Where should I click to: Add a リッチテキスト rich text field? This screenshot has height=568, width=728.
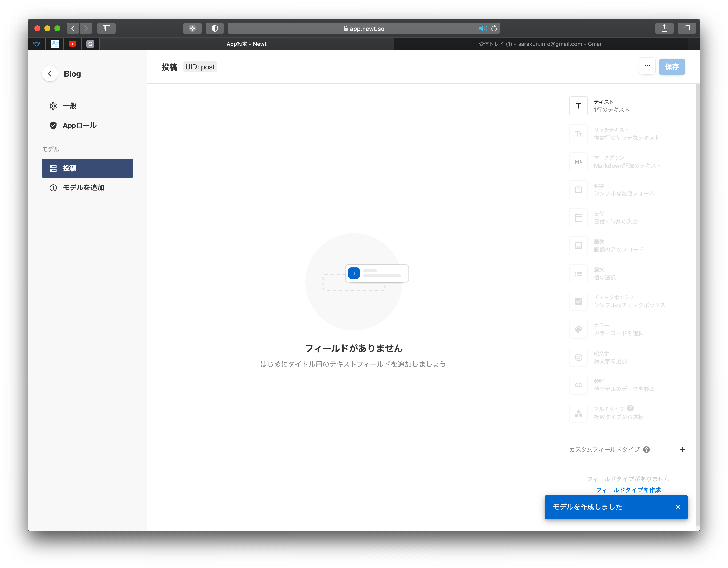pyautogui.click(x=628, y=134)
